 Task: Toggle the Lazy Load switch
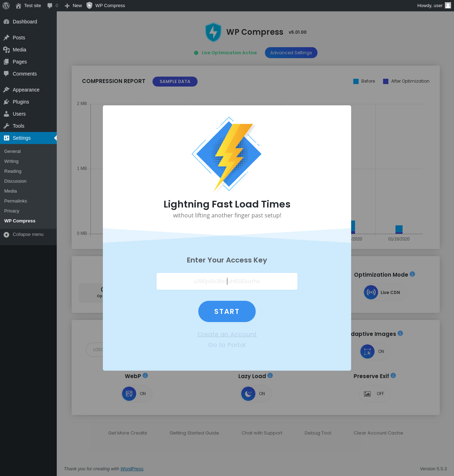[x=256, y=394]
